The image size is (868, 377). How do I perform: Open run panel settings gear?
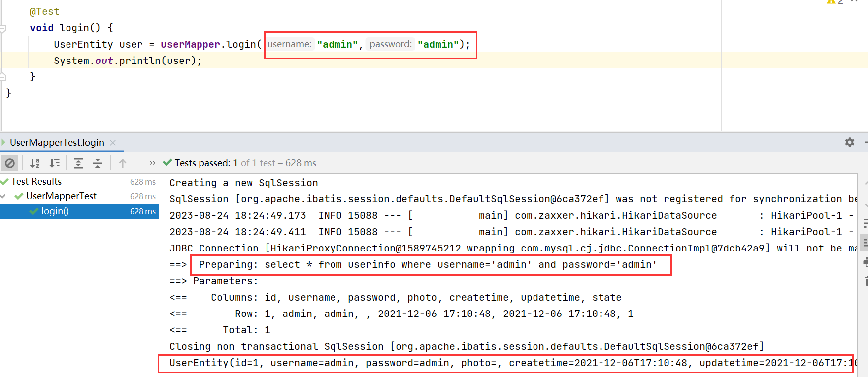[x=850, y=142]
